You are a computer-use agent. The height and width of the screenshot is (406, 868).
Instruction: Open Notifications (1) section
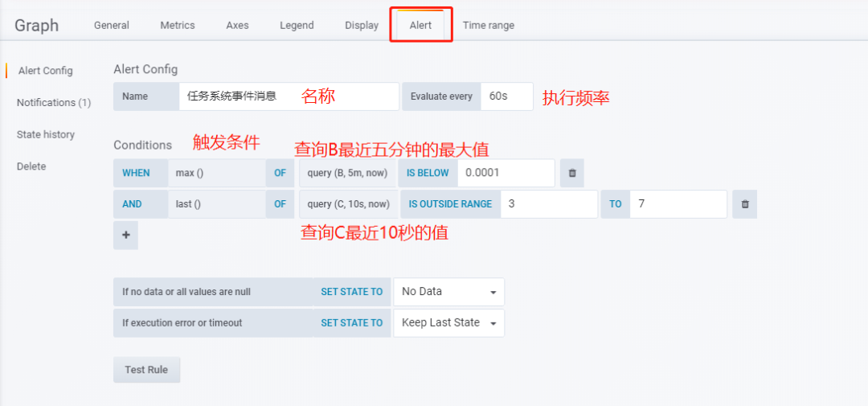54,102
